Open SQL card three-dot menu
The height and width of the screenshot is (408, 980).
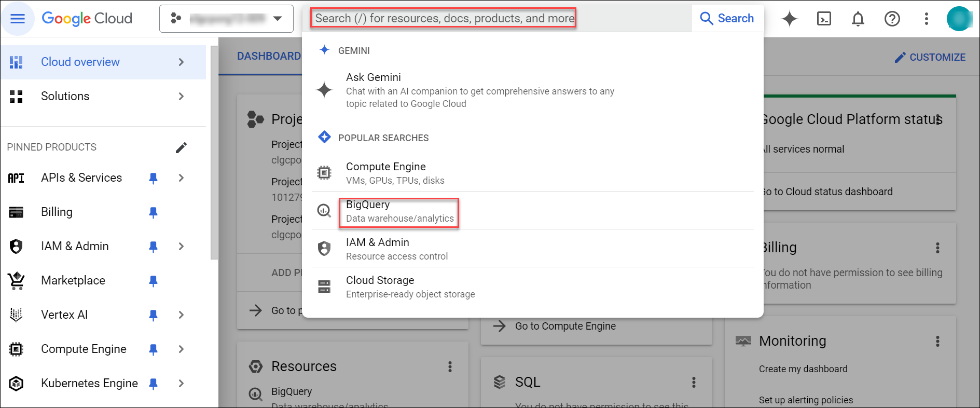click(x=694, y=383)
